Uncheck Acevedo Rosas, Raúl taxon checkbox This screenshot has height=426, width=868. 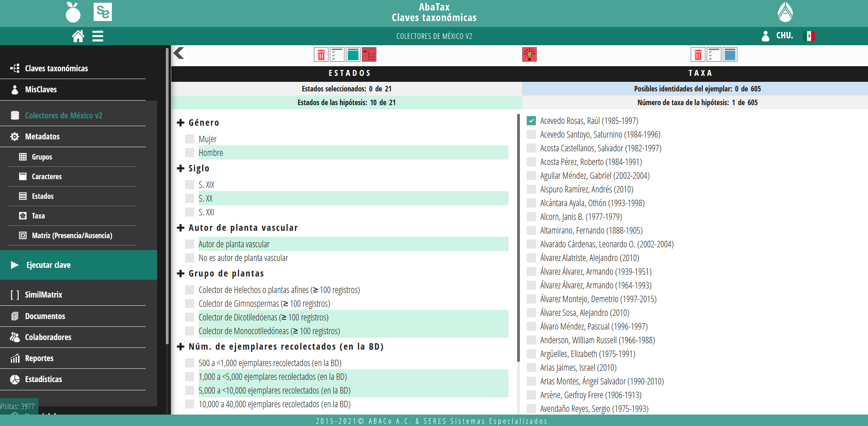531,121
